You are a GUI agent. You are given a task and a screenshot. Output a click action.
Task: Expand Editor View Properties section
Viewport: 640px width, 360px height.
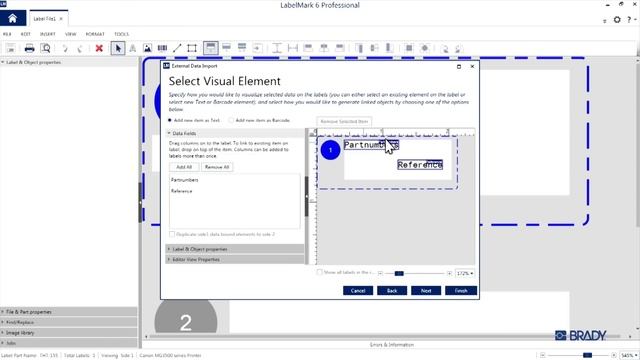coord(235,260)
